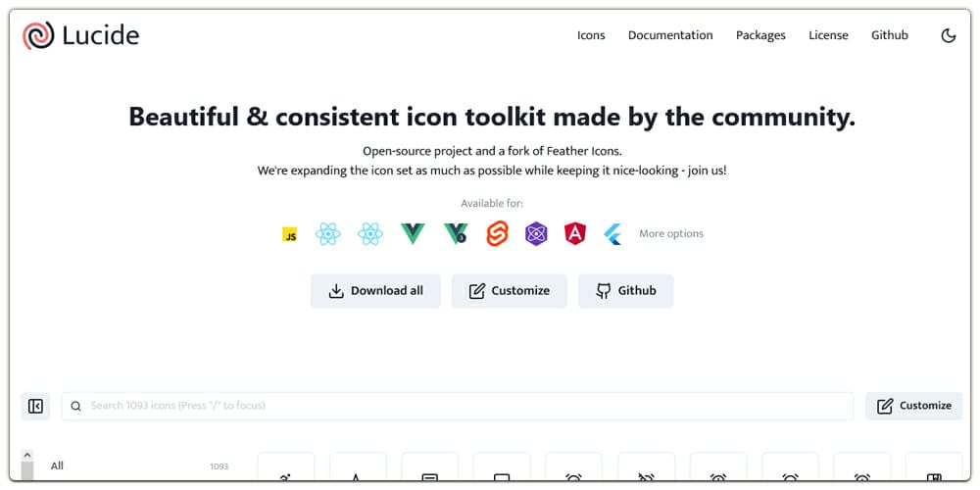Collapse the sidebar with the panel toggle

[x=36, y=406]
